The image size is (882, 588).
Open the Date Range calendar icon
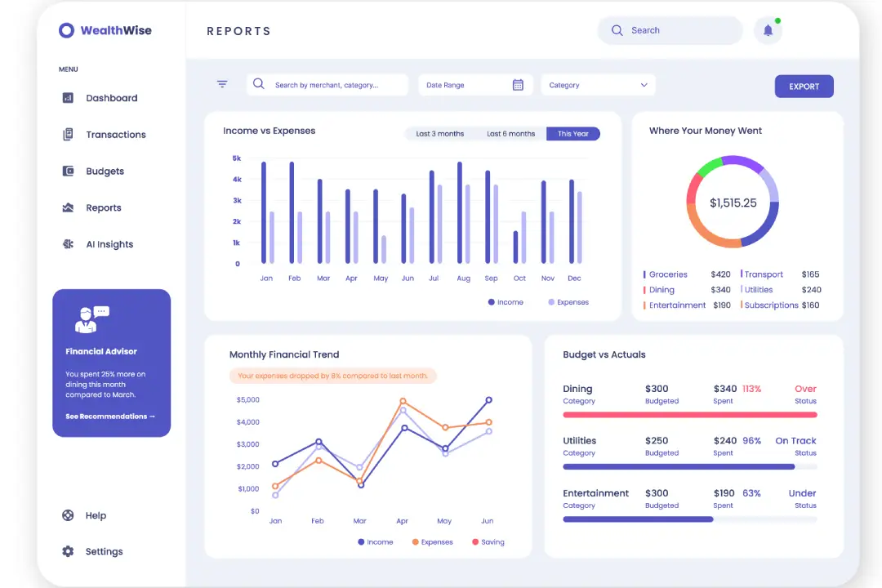click(518, 85)
